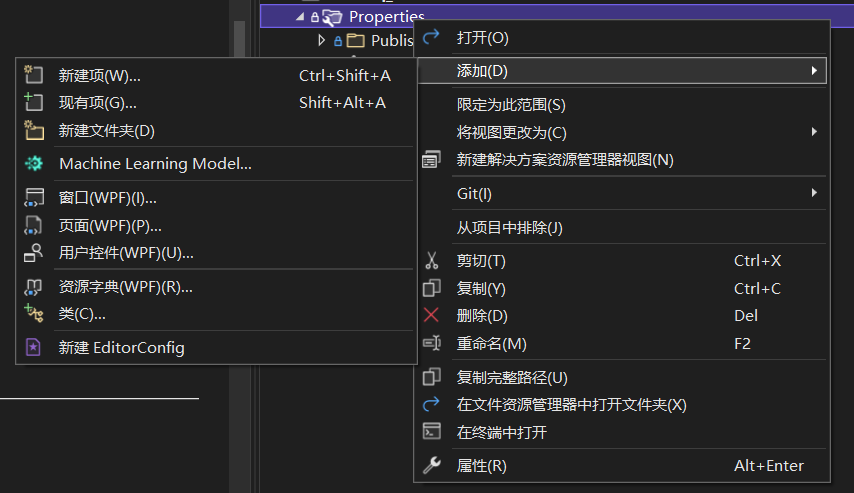Click the Ctrl+Shift+A shortcut text
Screen dimensions: 854x493
pyautogui.click(x=345, y=75)
